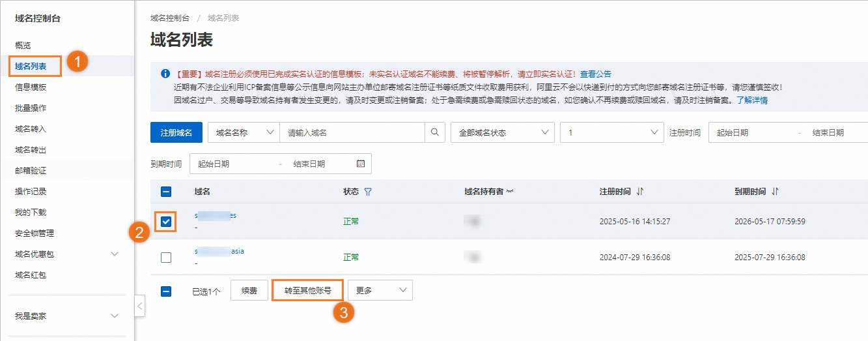Expand 域名优惠包 in the sidebar
The height and width of the screenshot is (341, 868).
point(115,254)
